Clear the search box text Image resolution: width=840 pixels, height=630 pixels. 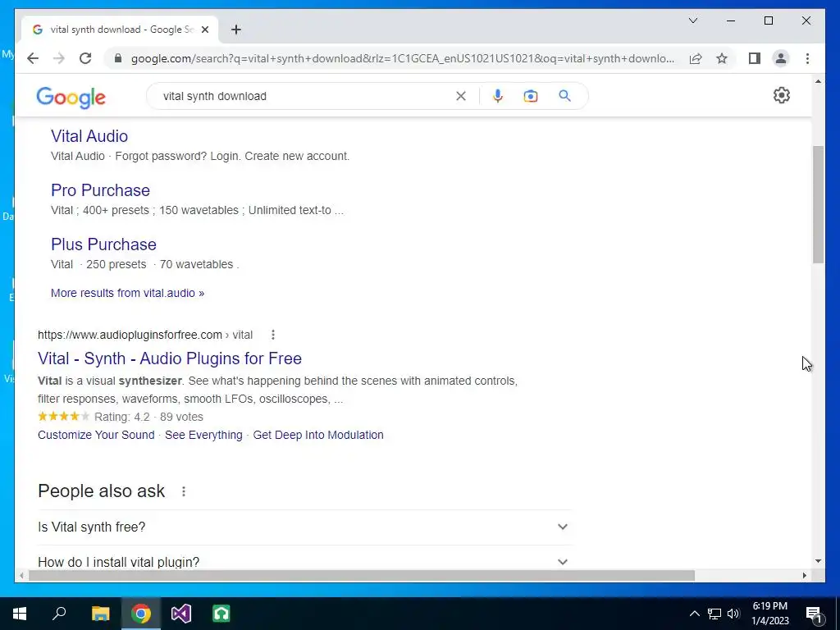[x=461, y=96]
